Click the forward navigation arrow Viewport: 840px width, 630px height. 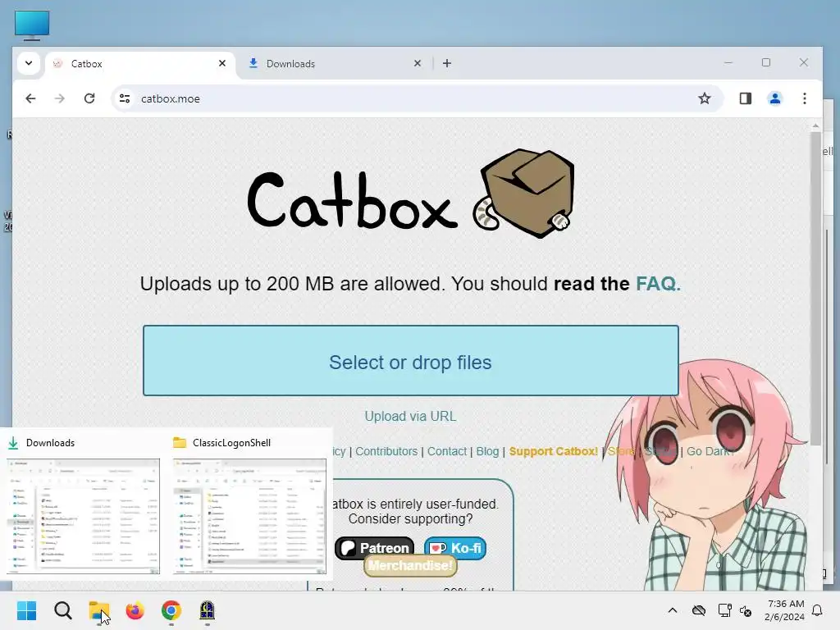[59, 98]
